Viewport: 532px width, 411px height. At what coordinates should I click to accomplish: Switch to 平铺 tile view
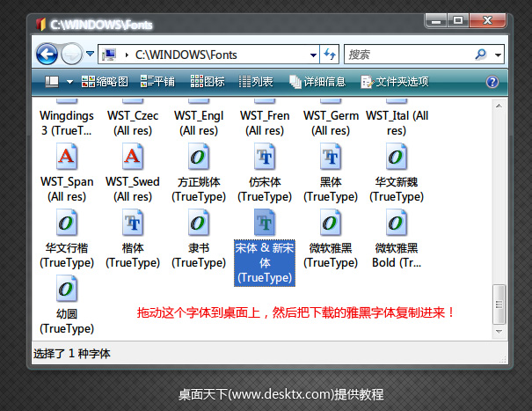point(157,82)
